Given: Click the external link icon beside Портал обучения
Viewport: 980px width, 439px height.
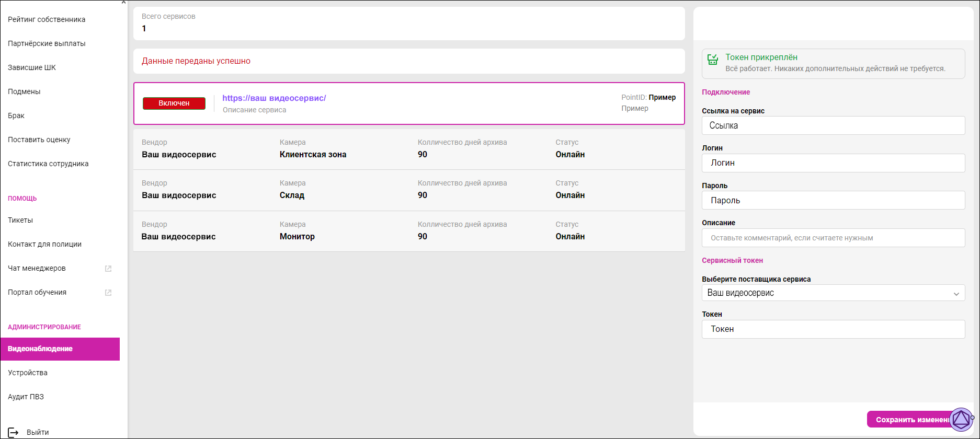Looking at the screenshot, I should point(108,293).
